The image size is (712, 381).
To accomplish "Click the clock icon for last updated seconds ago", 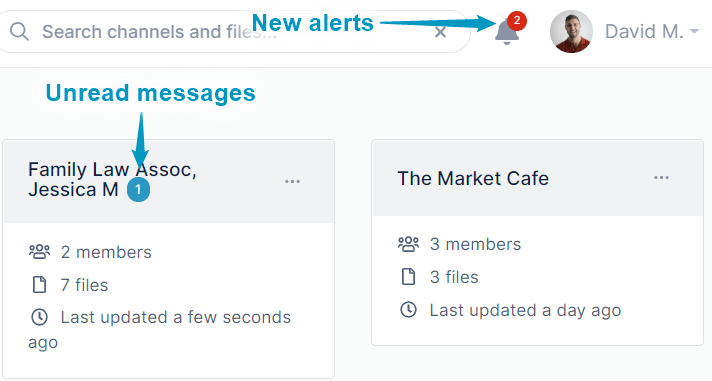I will tap(40, 317).
